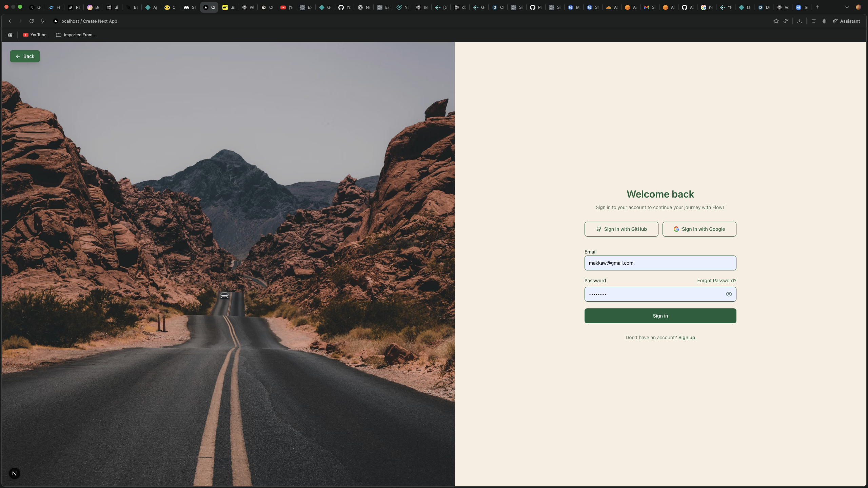Click the voice waveform icon near Assistant

(x=824, y=21)
